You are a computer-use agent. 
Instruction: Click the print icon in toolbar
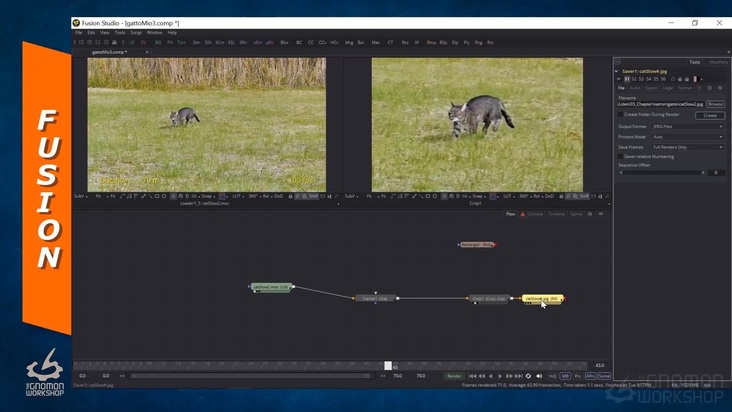pos(114,42)
